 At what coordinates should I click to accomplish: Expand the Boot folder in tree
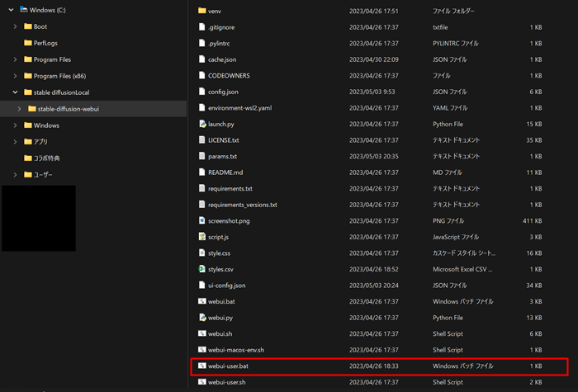click(x=15, y=26)
